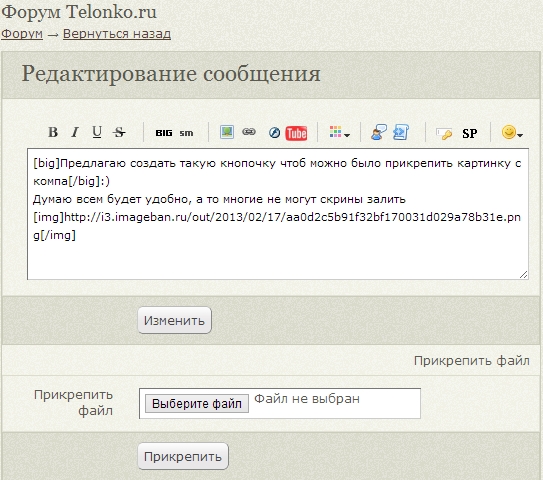Insert image using picture icon
This screenshot has height=480, width=543.
point(227,132)
